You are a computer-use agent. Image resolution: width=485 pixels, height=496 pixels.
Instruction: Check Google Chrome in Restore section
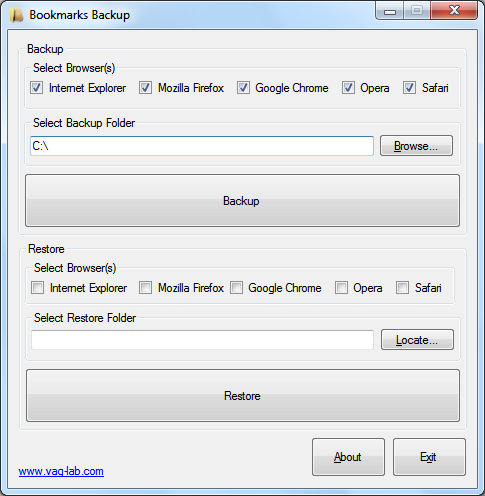point(236,288)
